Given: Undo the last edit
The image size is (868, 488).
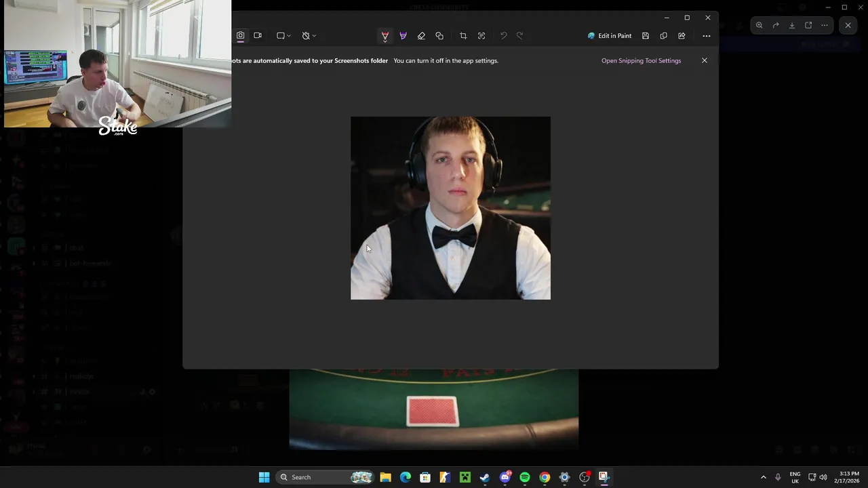Looking at the screenshot, I should pyautogui.click(x=503, y=35).
